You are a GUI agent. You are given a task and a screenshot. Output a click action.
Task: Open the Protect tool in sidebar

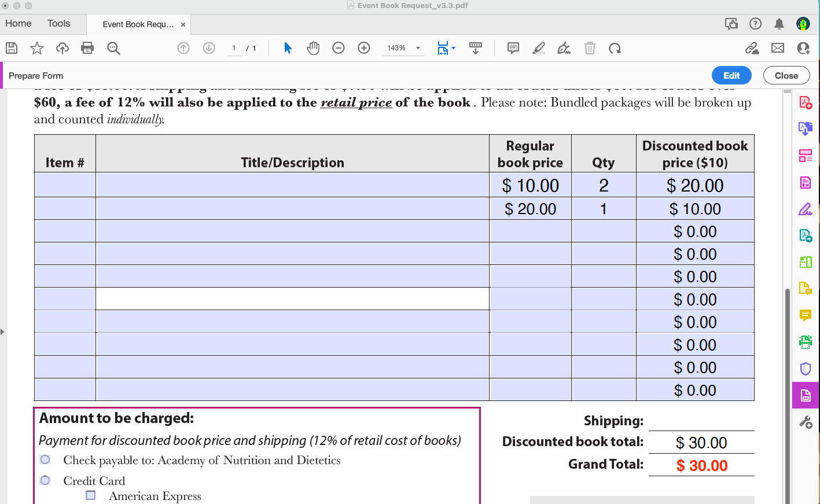(806, 369)
